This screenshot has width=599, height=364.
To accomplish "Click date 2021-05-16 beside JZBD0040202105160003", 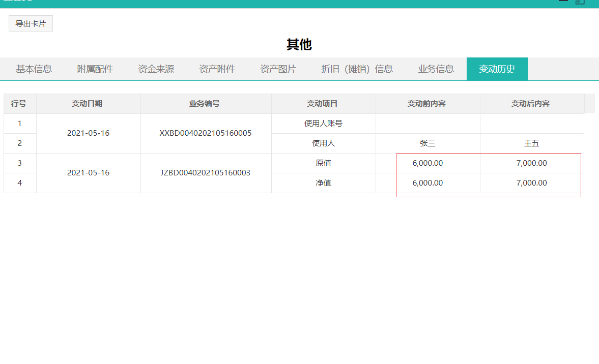I will [88, 173].
